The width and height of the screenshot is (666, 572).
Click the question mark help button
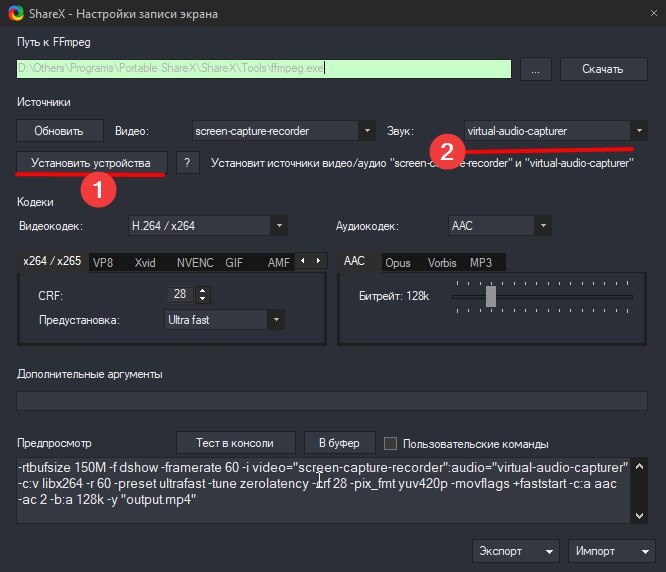click(x=187, y=163)
